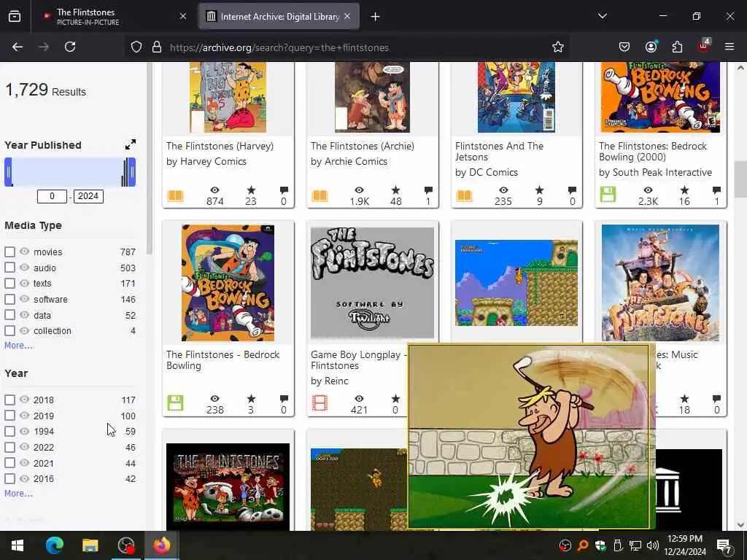Click the page vertical scrollbar thumb
747x560 pixels.
tap(740, 179)
